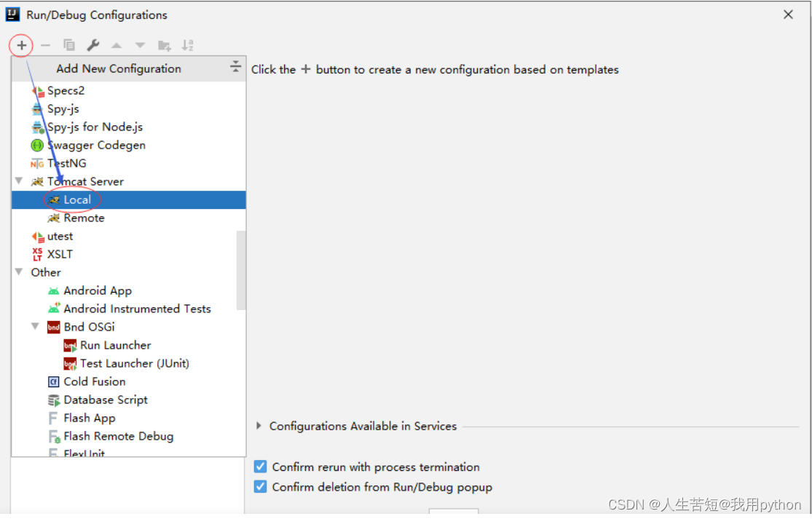Screen dimensions: 812x519
Task: Click the collapse icon beside Add New Configuration
Action: 235,66
